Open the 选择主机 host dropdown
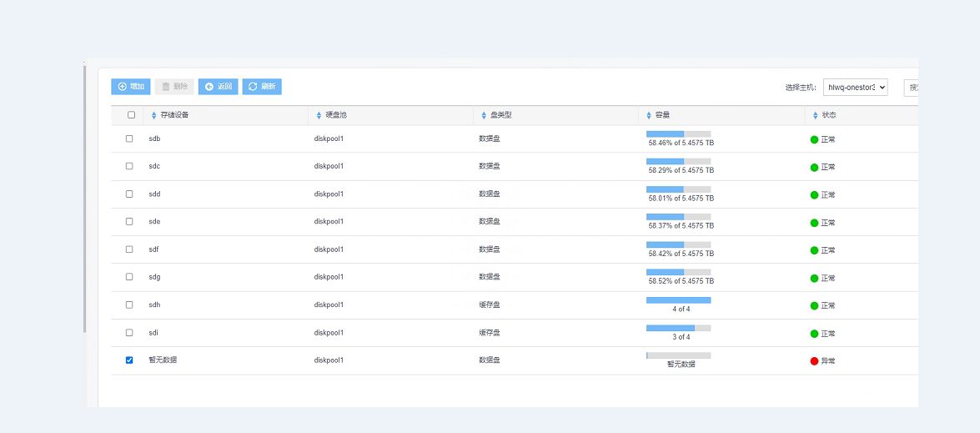 click(855, 88)
